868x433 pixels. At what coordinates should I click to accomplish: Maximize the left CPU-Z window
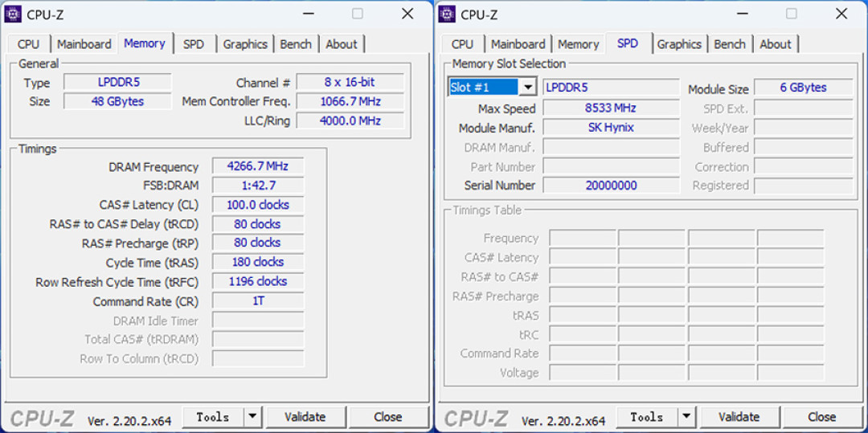(x=358, y=14)
